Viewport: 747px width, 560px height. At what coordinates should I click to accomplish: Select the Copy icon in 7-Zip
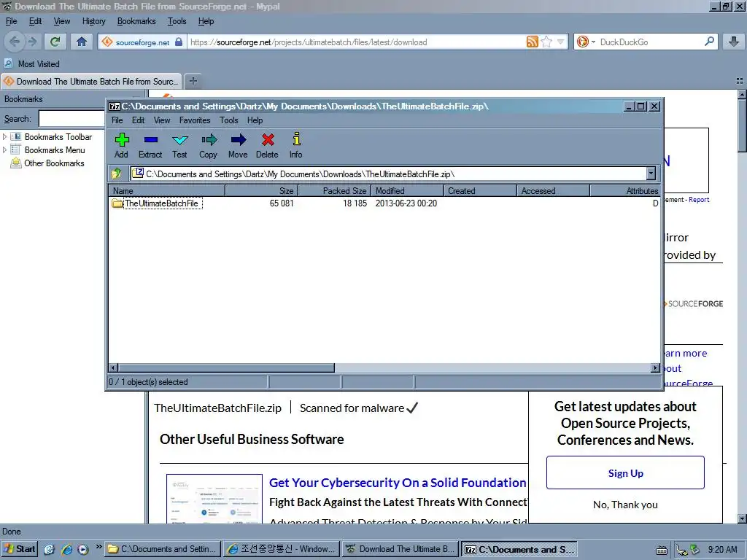coord(208,145)
